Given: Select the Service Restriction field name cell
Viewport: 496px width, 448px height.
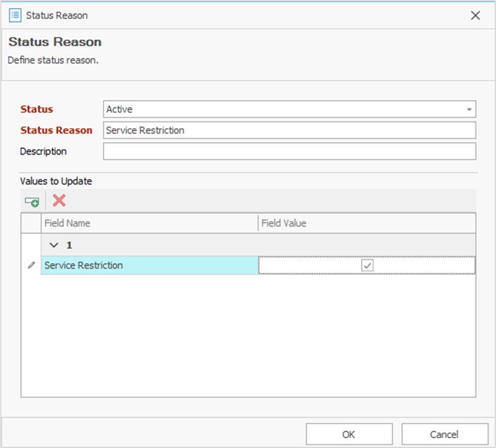Looking at the screenshot, I should pyautogui.click(x=149, y=266).
